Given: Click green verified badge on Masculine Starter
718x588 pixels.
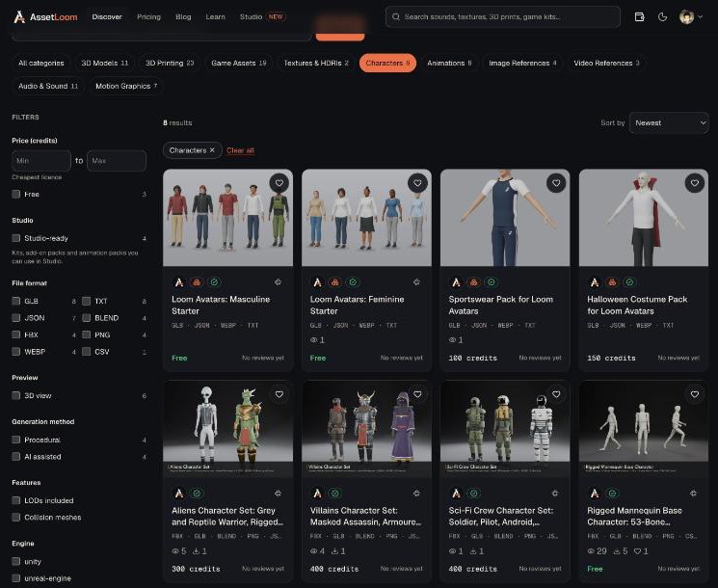Looking at the screenshot, I should click(x=214, y=282).
